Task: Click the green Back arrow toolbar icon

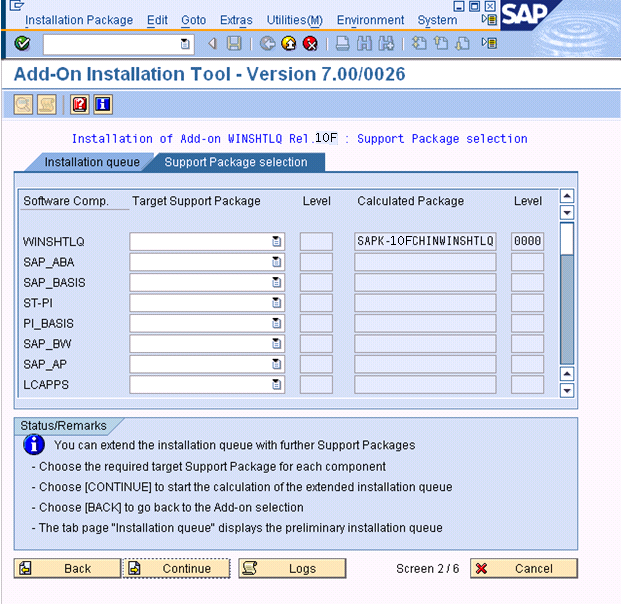Action: pyautogui.click(x=268, y=43)
